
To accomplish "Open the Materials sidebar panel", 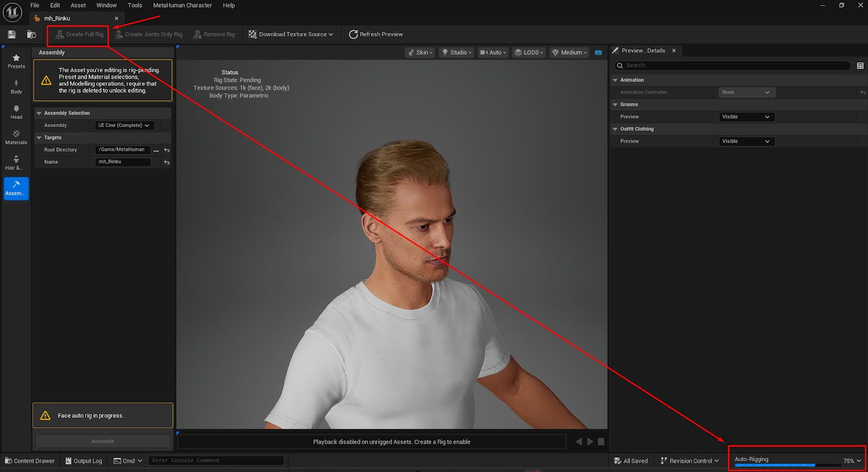I will pos(16,138).
